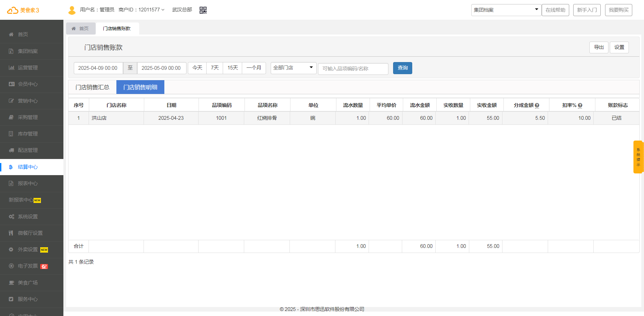Viewport: 644px width, 316px height.
Task: Click the 系统设置 gears icon in sidebar
Action: (x=11, y=217)
